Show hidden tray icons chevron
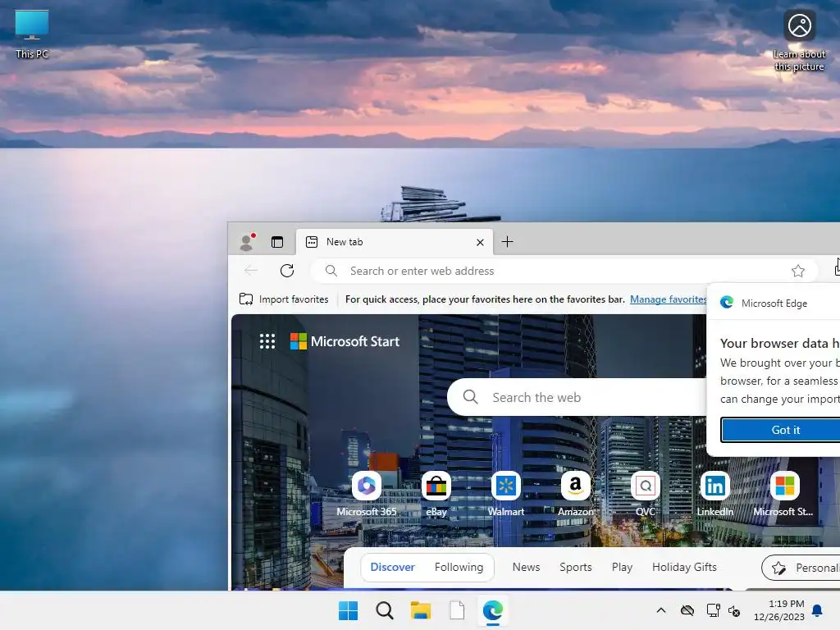Screen dimensions: 840x630 pos(661,610)
